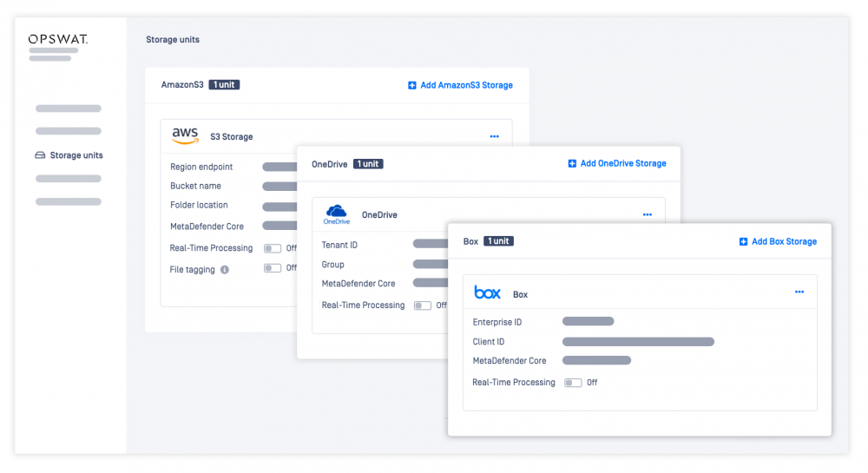Click the plus icon beside Add Box Storage
The width and height of the screenshot is (868, 473).
744,242
